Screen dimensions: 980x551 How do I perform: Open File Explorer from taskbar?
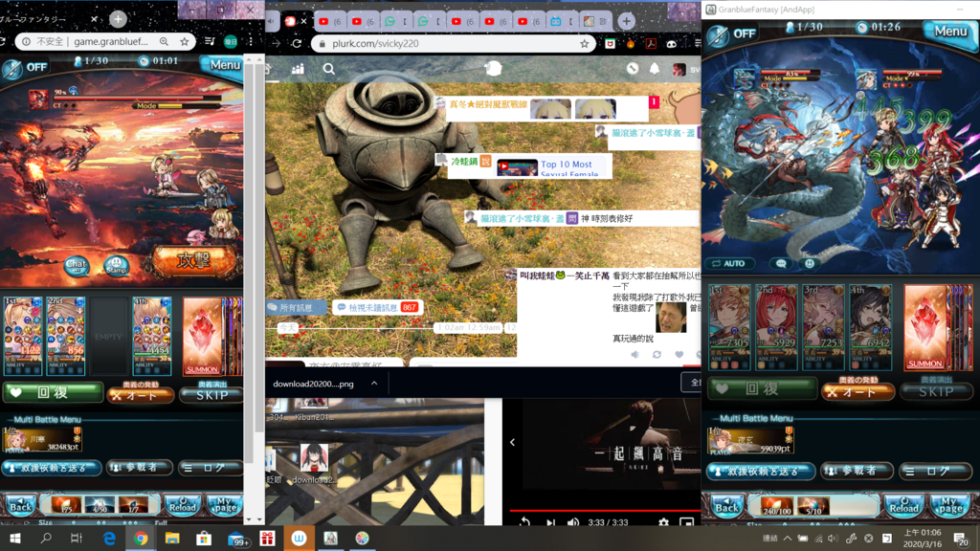(x=172, y=538)
